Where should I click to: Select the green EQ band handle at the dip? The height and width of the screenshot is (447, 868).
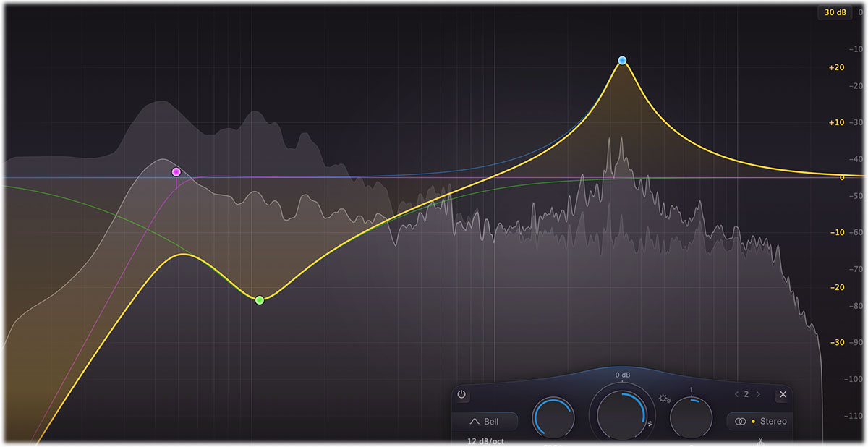[260, 300]
